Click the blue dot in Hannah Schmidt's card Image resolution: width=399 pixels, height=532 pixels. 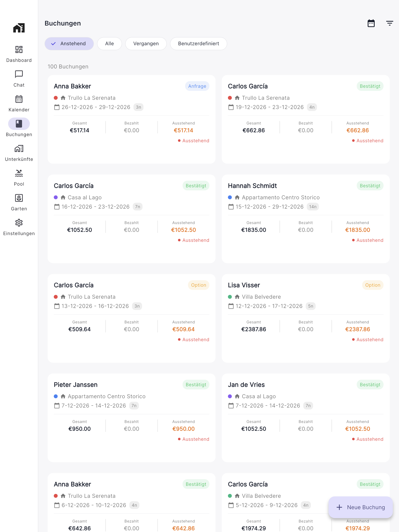pyautogui.click(x=230, y=197)
